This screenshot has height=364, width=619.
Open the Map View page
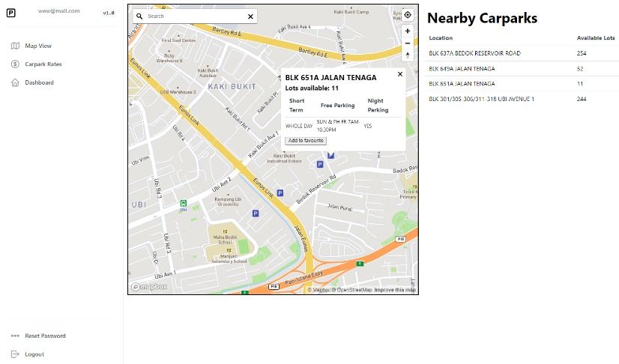[38, 46]
